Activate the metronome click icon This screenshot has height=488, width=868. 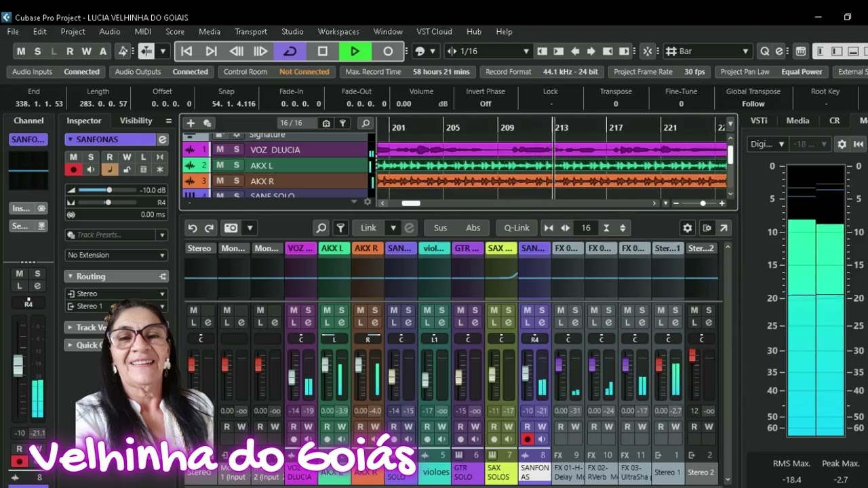point(123,52)
